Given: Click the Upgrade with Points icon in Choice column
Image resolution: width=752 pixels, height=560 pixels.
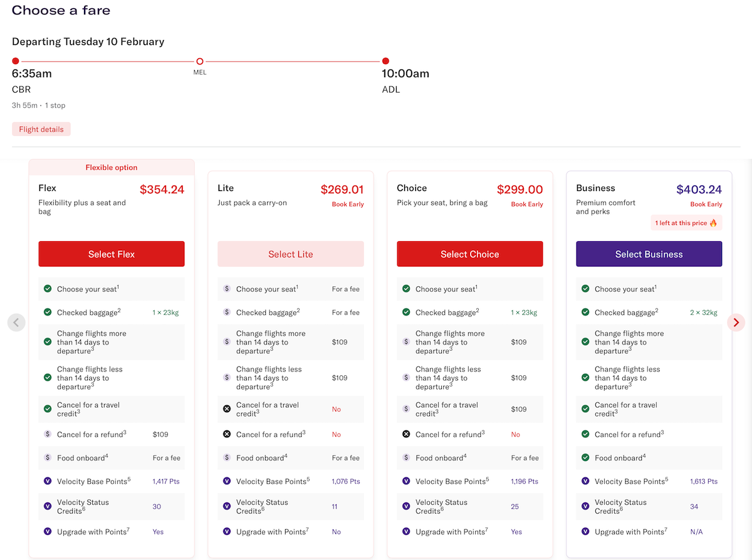Looking at the screenshot, I should click(x=406, y=531).
